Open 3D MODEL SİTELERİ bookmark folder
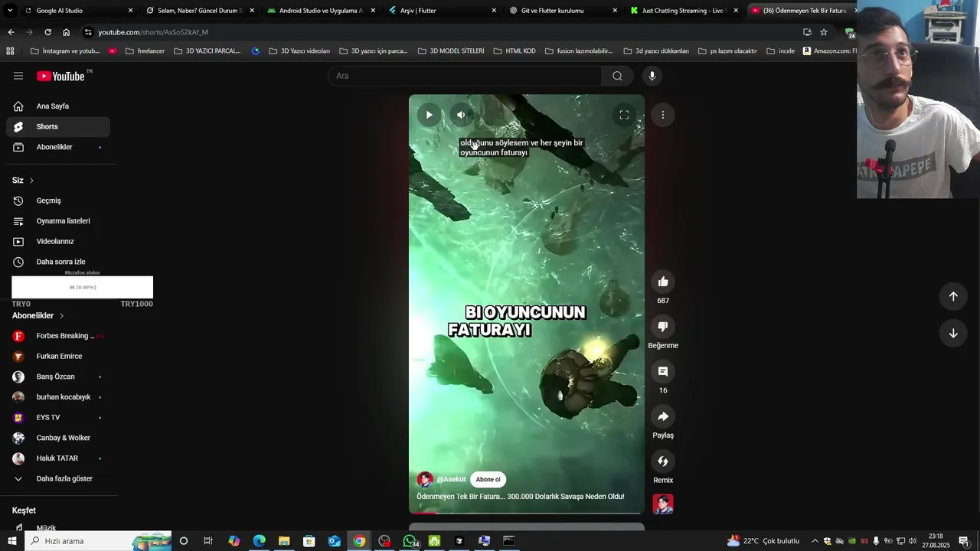Screen dimensions: 980x551 451,51
